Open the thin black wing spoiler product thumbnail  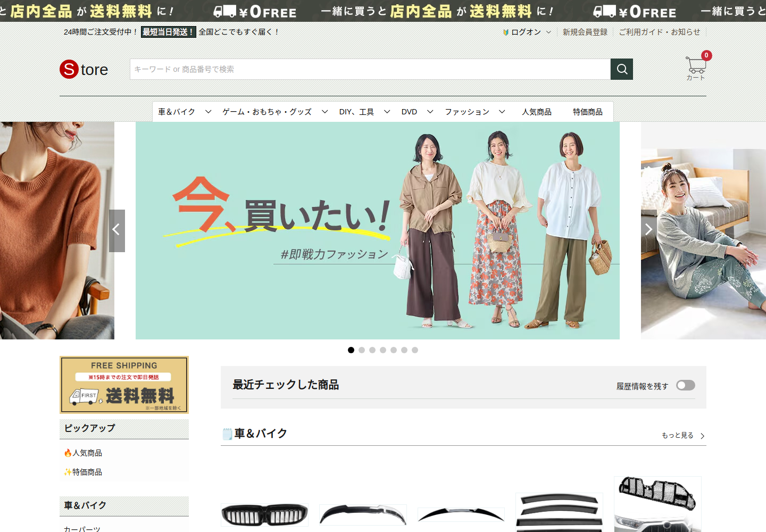tap(461, 514)
